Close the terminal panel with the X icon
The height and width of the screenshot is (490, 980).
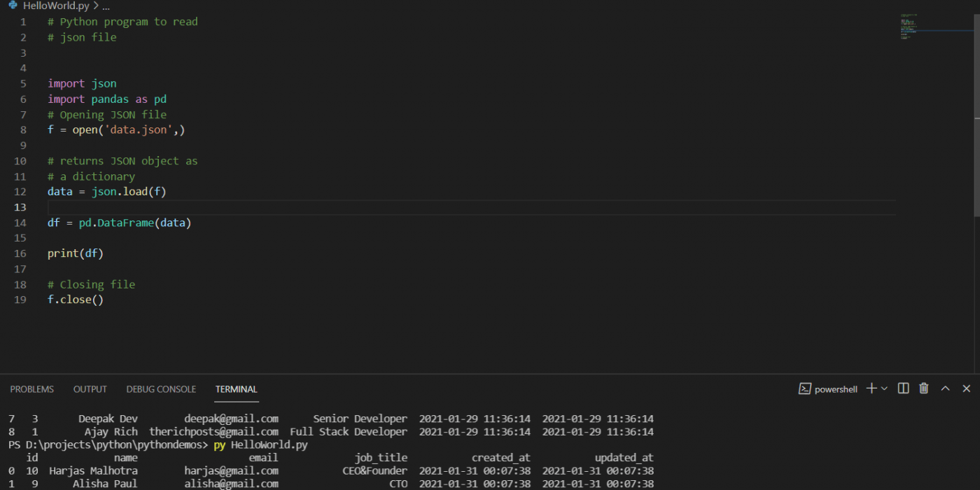coord(967,388)
